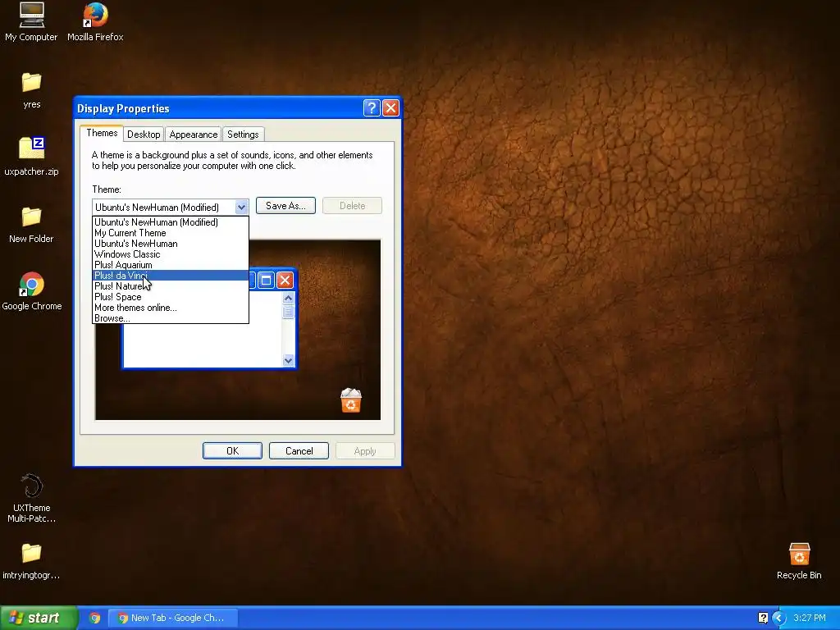Click the OK button

(232, 451)
